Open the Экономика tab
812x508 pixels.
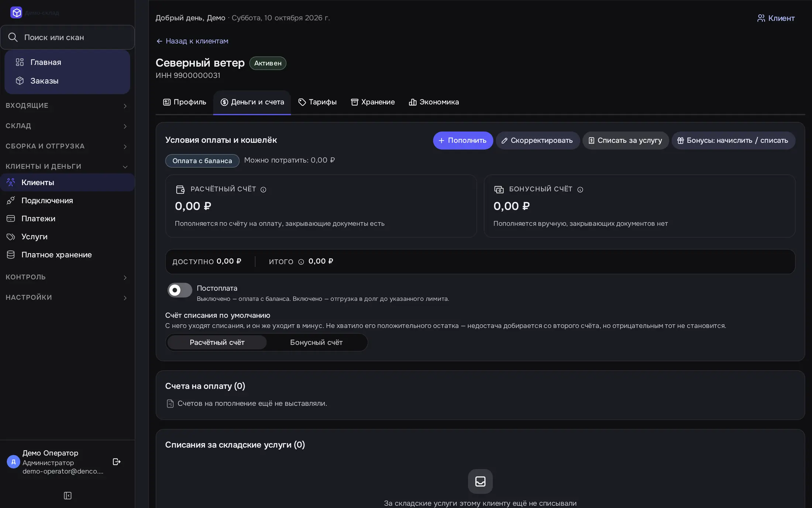coord(434,102)
